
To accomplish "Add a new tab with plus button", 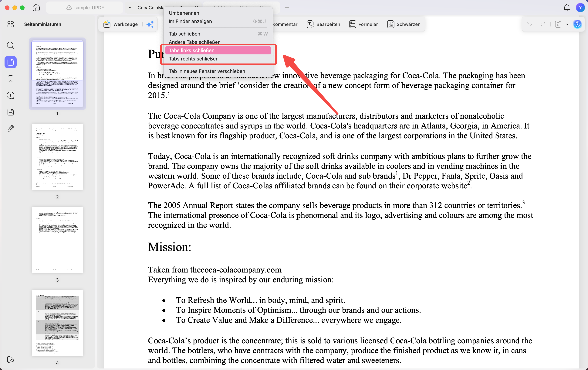I will point(287,8).
